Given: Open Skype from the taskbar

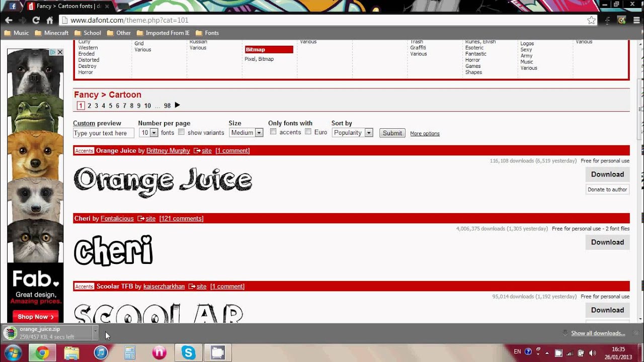Looking at the screenshot, I should pyautogui.click(x=189, y=353).
